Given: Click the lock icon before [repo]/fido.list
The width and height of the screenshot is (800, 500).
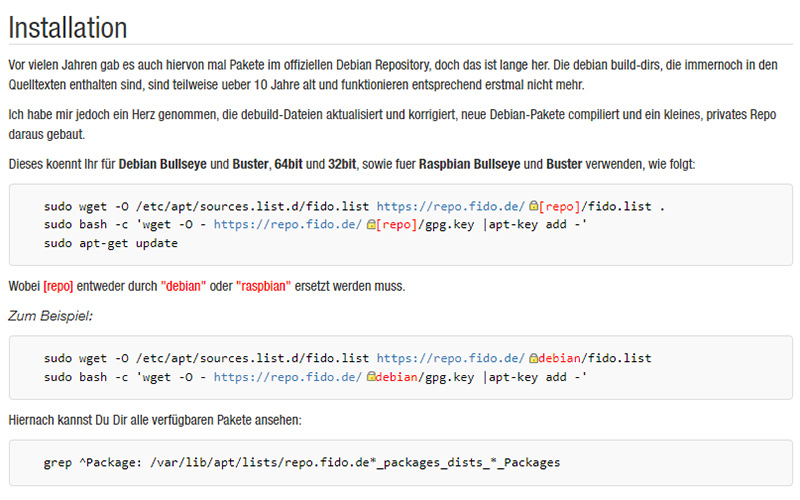Looking at the screenshot, I should coord(534,206).
